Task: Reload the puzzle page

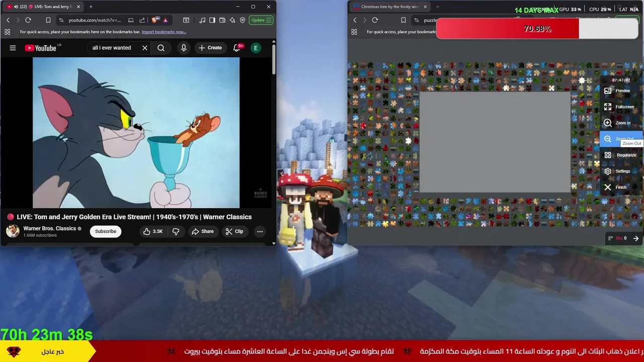Action: pyautogui.click(x=375, y=20)
